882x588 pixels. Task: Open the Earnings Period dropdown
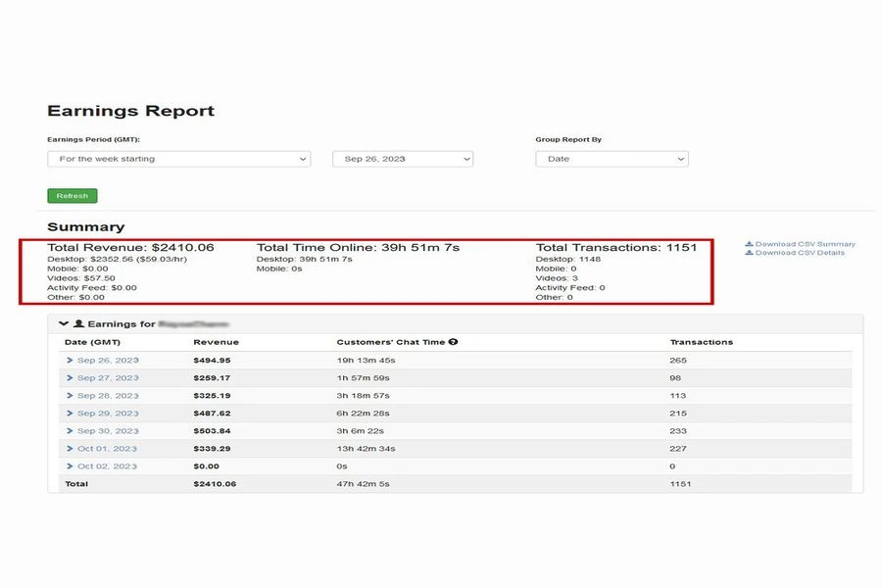click(x=178, y=159)
